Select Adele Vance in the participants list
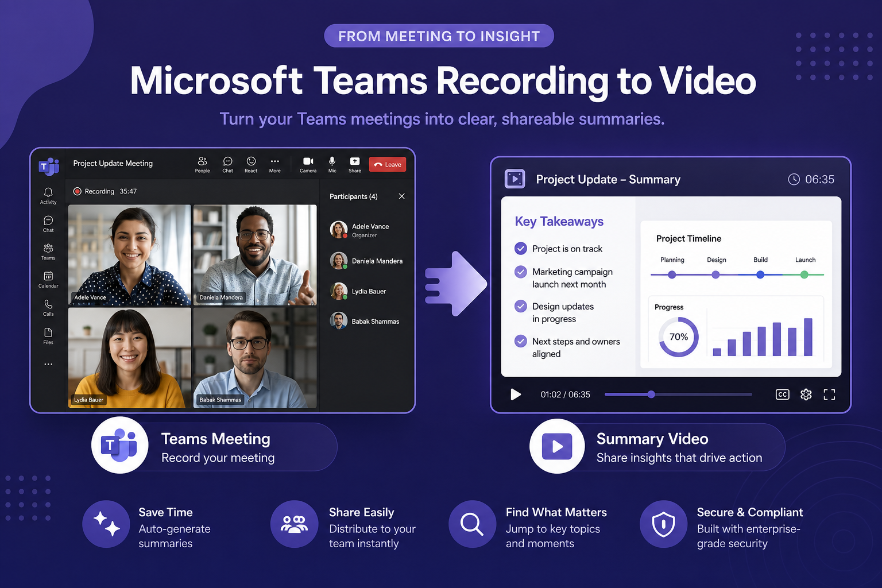 click(367, 230)
